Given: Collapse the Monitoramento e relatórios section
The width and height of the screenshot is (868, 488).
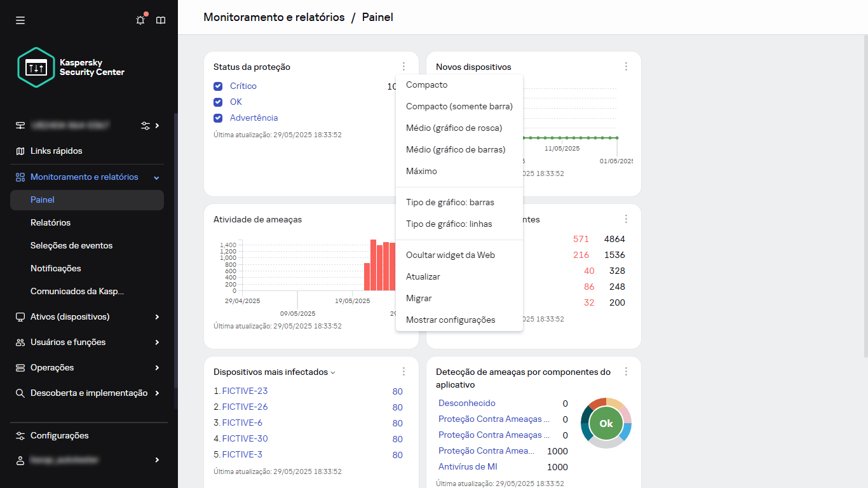Looking at the screenshot, I should coord(156,177).
